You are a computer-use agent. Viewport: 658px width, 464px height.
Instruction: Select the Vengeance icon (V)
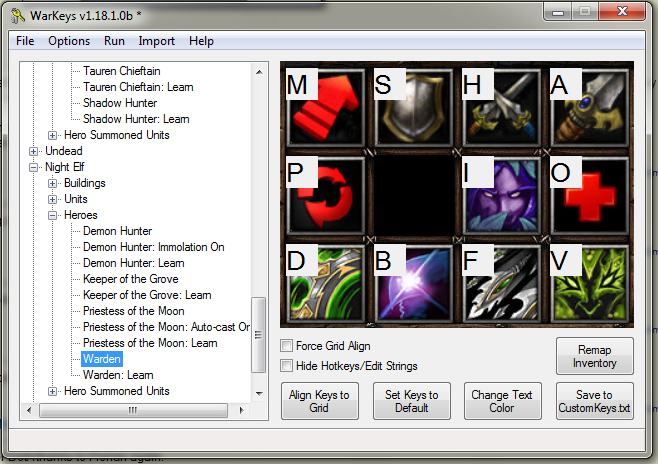pyautogui.click(x=590, y=284)
